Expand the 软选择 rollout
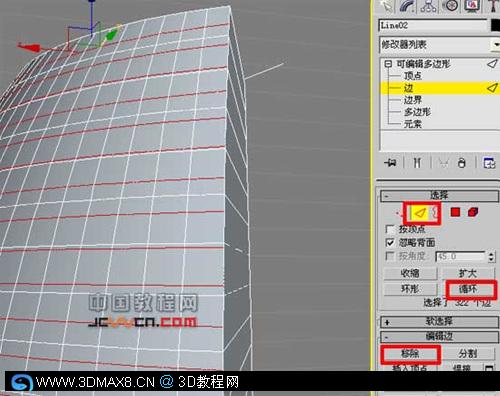This screenshot has height=396, width=500. click(x=439, y=322)
